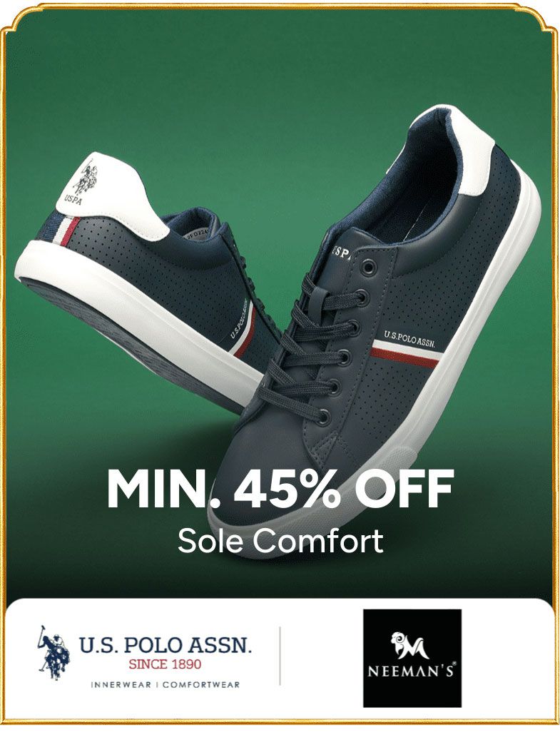This screenshot has height=735, width=560.
Task: Open the NEEMAN'S brand name text
Action: click(412, 671)
